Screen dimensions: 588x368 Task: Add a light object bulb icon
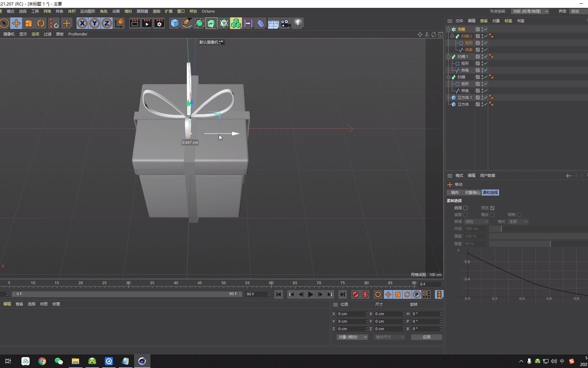pos(298,23)
